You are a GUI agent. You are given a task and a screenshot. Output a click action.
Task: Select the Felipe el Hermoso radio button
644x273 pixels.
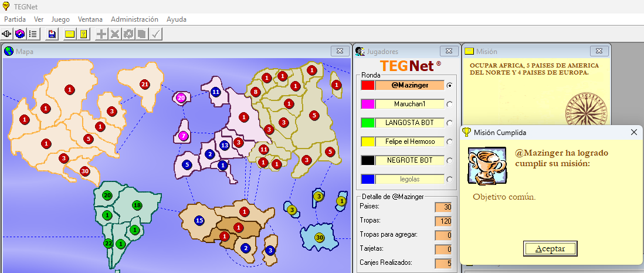450,141
